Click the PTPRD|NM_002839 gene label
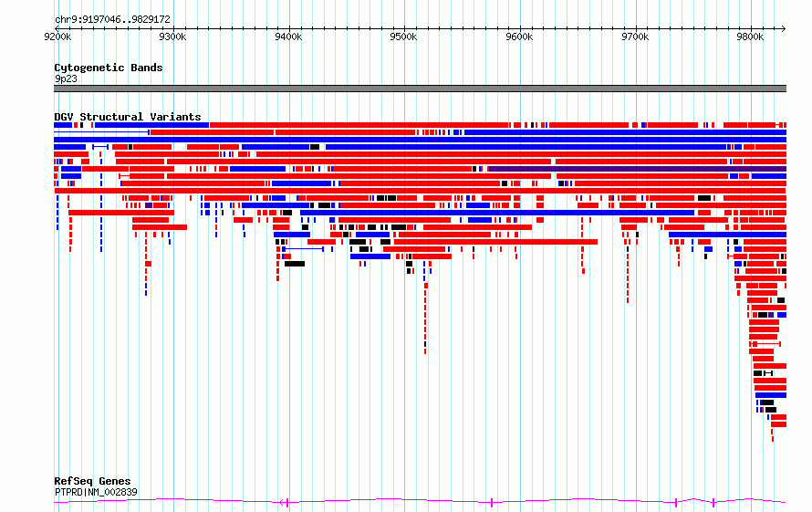Screen dimensions: 812x512 96,492
